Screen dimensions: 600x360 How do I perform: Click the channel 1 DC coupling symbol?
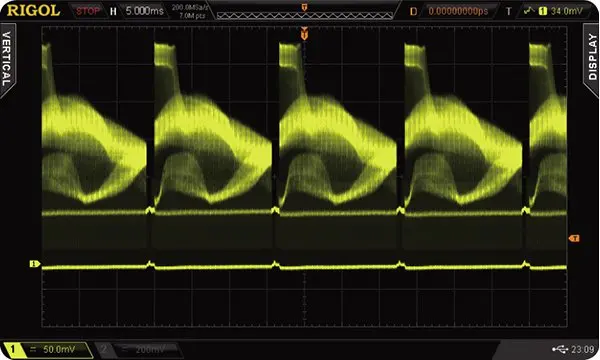pos(33,349)
